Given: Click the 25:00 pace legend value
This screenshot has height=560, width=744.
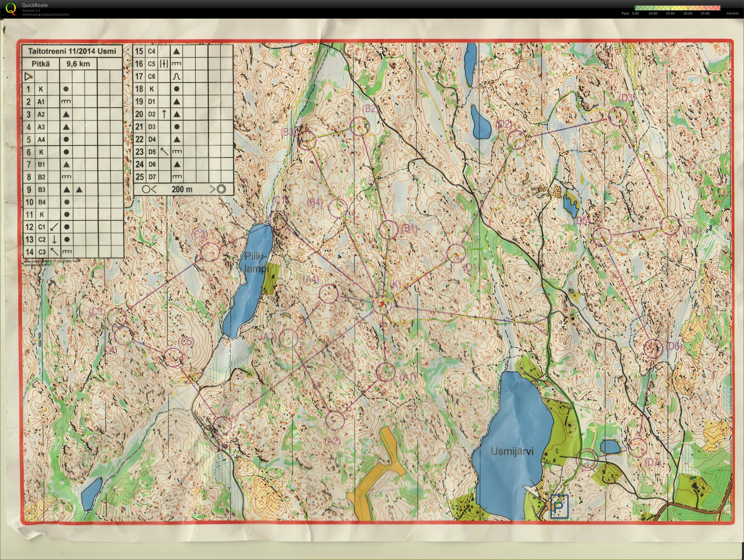Looking at the screenshot, I should tap(705, 14).
